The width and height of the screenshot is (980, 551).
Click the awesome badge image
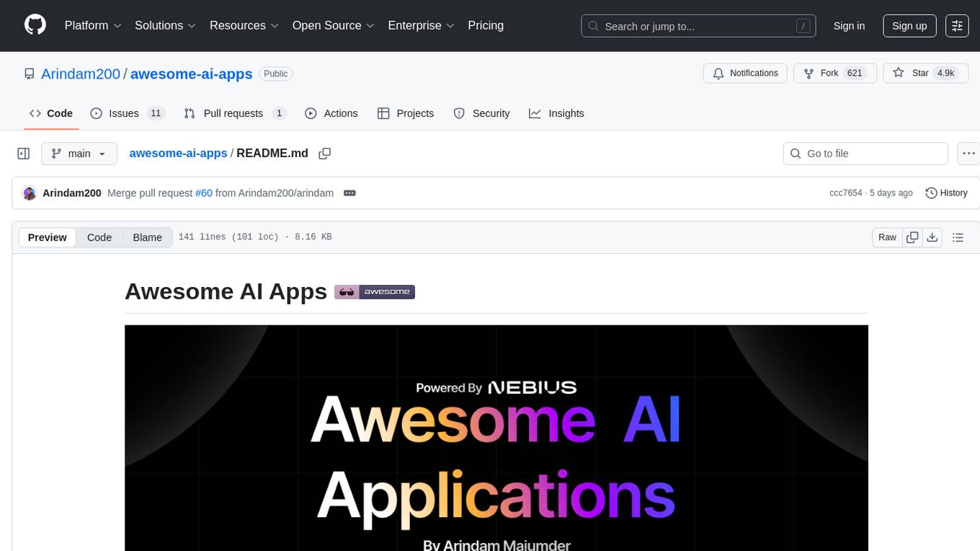(x=375, y=292)
